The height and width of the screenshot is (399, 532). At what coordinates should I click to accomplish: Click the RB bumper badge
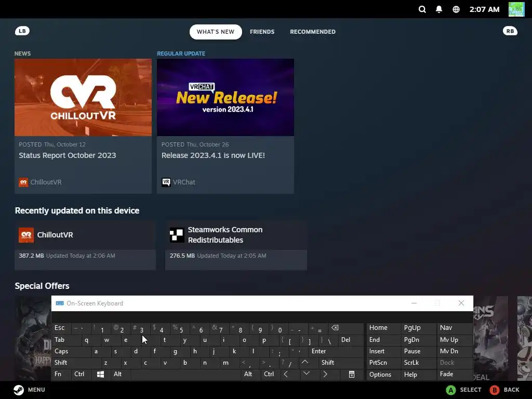510,31
